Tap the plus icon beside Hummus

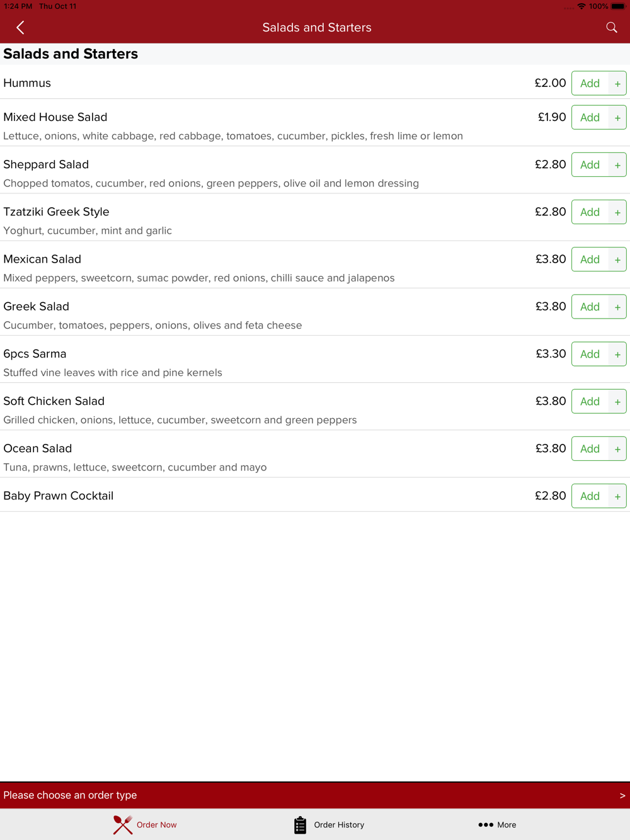click(617, 83)
